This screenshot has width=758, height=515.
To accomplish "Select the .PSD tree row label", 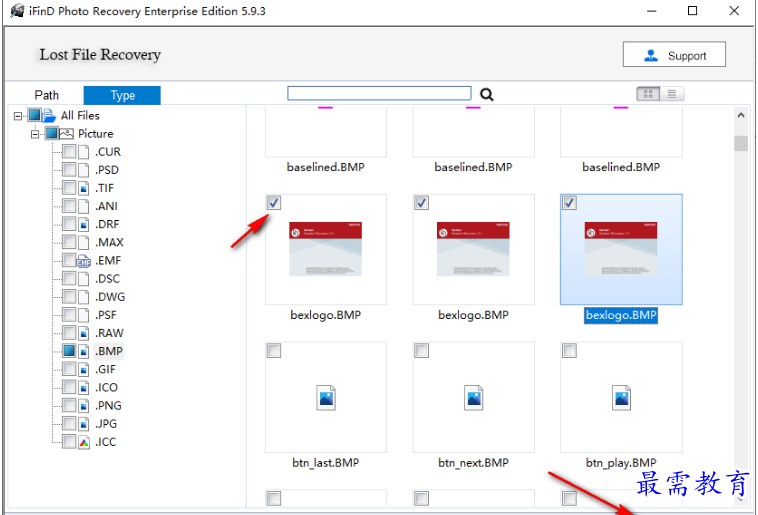I will pos(107,170).
